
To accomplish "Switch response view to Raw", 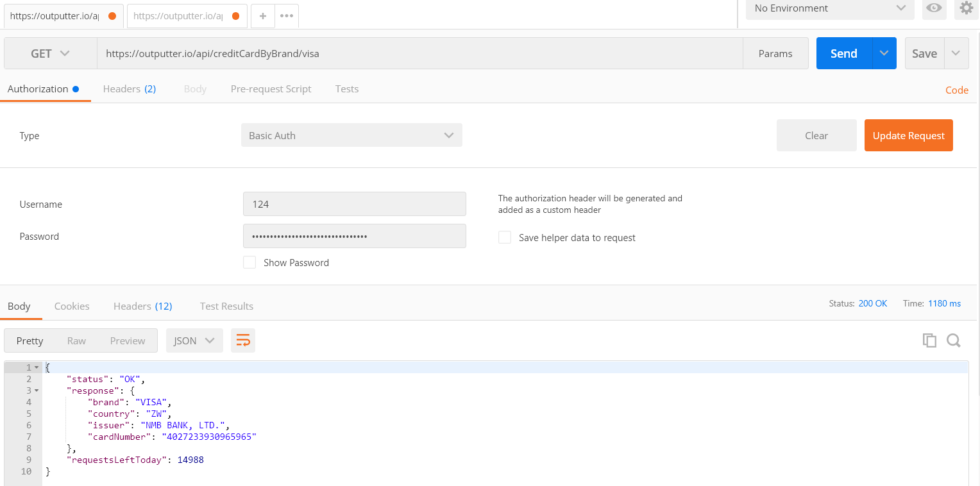I will (x=76, y=340).
